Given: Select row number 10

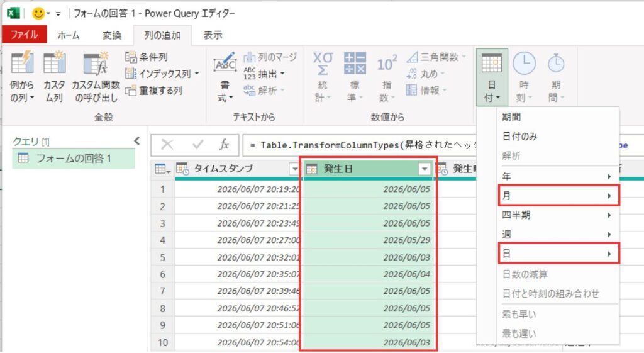Looking at the screenshot, I should coord(163,342).
